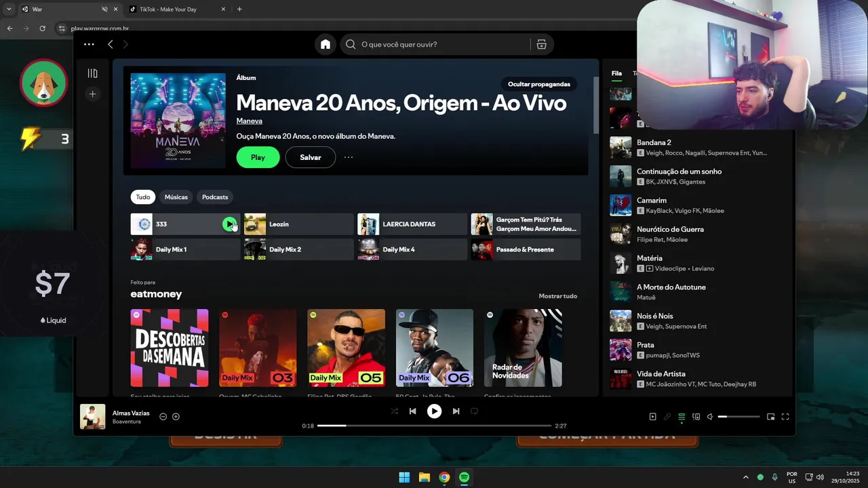868x488 pixels.
Task: Click Almas Vazias cover in player bar
Action: point(93,417)
